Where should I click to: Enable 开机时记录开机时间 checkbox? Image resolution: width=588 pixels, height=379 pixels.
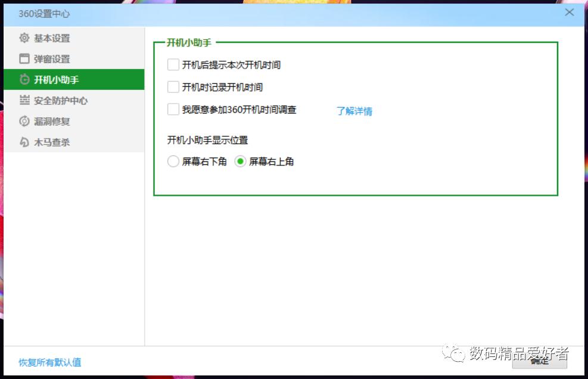(x=173, y=87)
